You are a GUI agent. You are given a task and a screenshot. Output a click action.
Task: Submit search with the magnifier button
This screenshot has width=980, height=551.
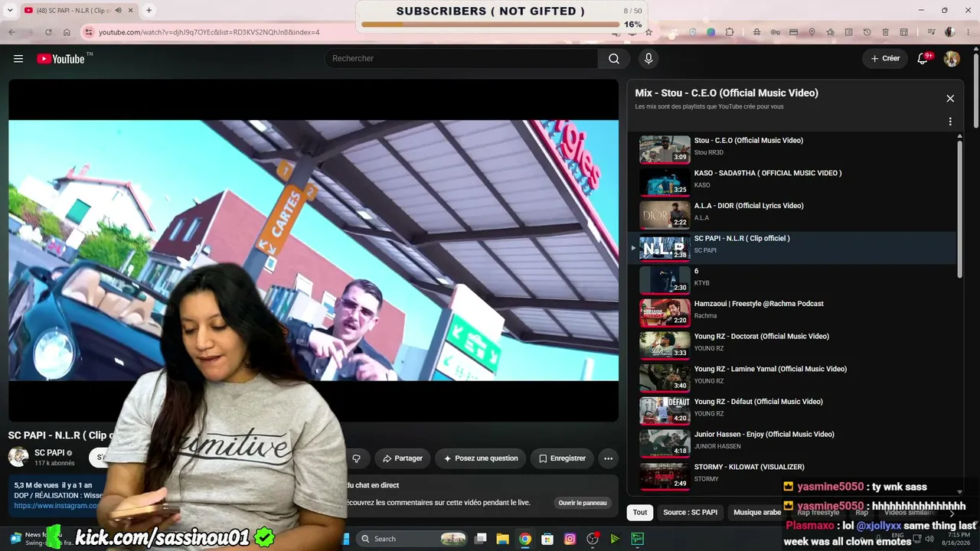click(x=614, y=59)
